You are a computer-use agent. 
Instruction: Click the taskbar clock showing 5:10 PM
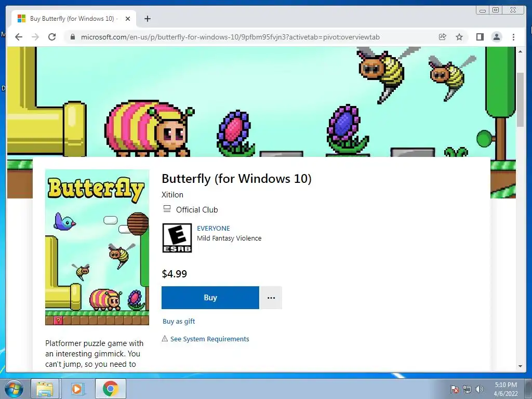click(506, 389)
